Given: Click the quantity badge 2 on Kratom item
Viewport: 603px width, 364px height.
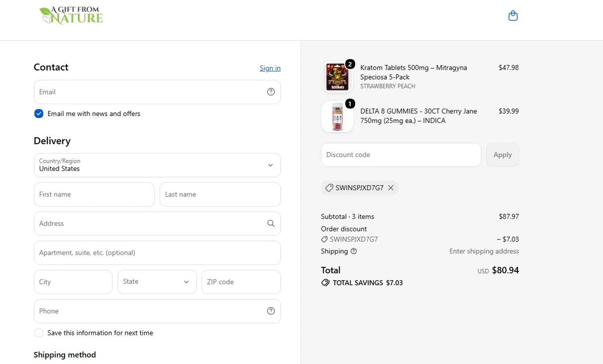Looking at the screenshot, I should [350, 64].
